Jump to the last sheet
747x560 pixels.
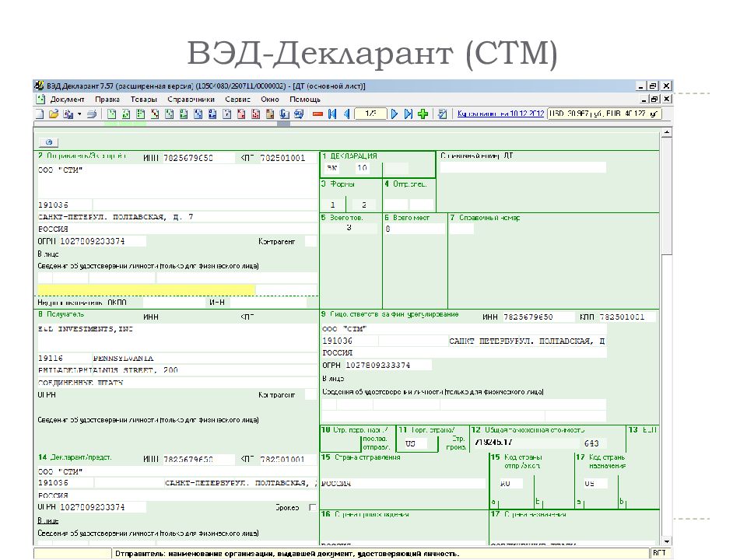pyautogui.click(x=409, y=114)
